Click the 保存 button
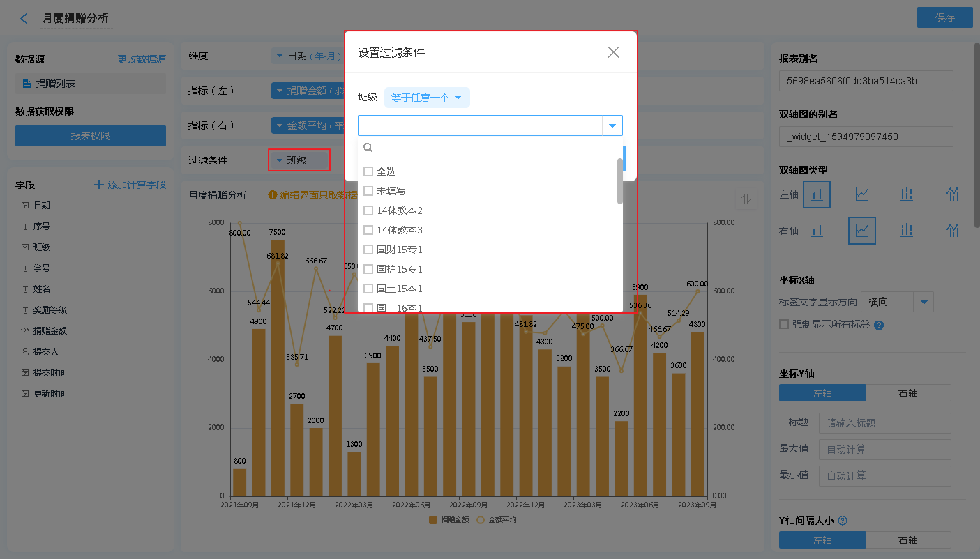 [944, 18]
